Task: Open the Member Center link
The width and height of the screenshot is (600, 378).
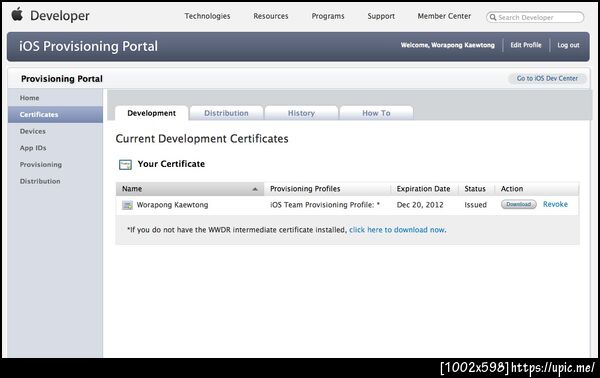Action: click(444, 16)
